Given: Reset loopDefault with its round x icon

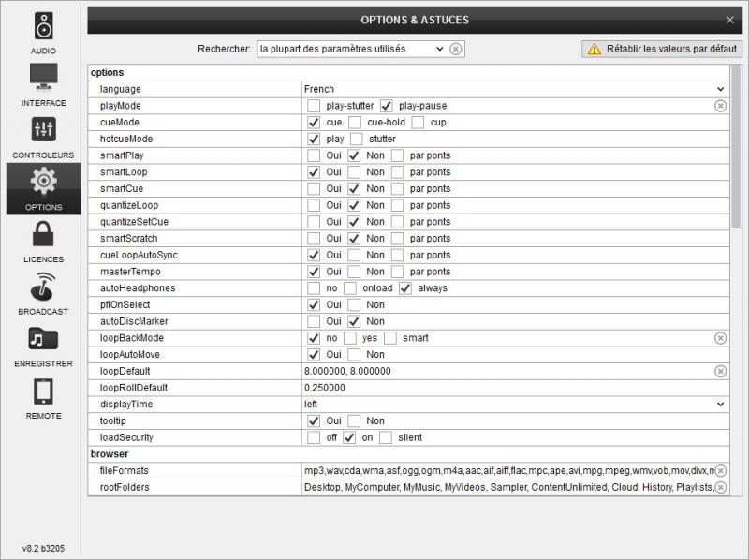Looking at the screenshot, I should [x=720, y=371].
